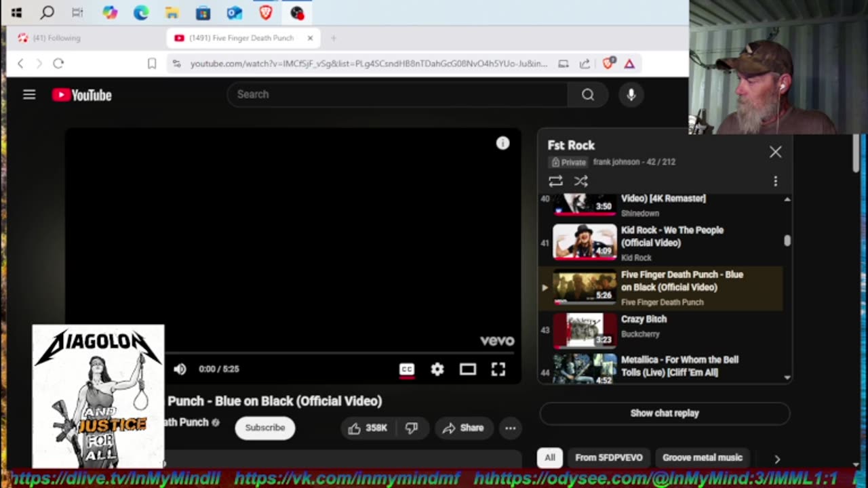This screenshot has width=868, height=488.
Task: Open Task View on the taskbar
Action: pos(78,12)
